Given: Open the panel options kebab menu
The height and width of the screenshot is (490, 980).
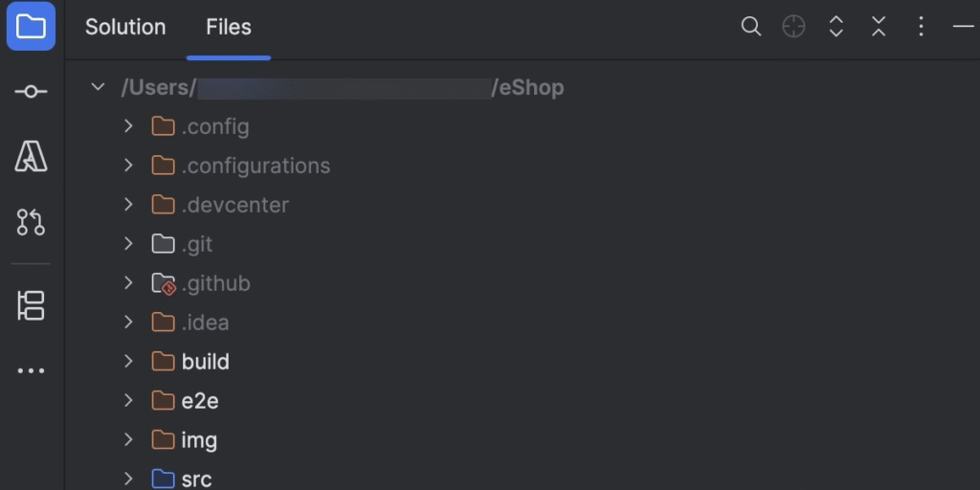Looking at the screenshot, I should [921, 27].
